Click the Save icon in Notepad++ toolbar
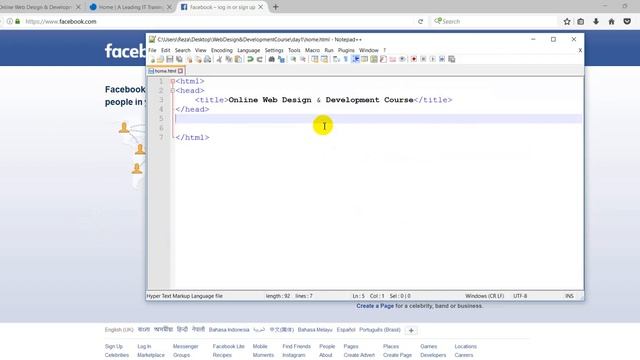The image size is (640, 360). click(x=170, y=59)
